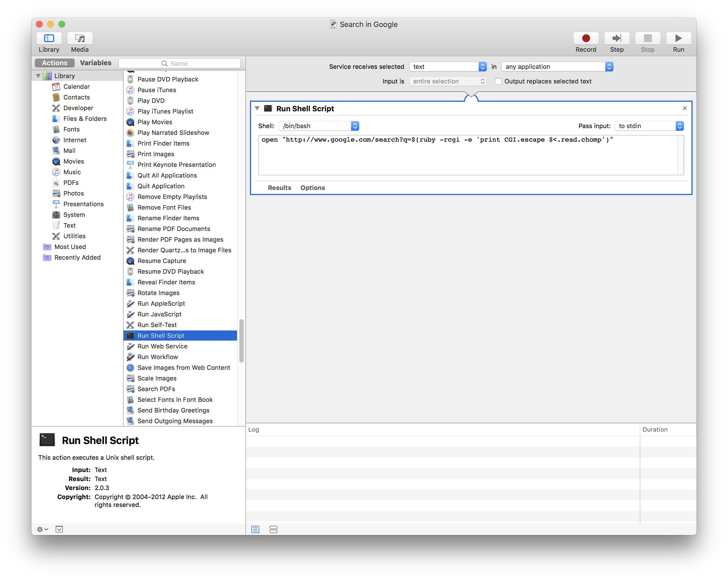Click the red Record button
Viewport: 728px width, 580px height.
click(x=586, y=38)
